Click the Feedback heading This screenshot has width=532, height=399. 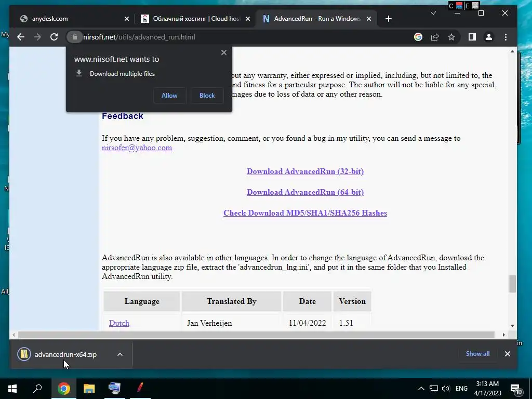tap(123, 116)
